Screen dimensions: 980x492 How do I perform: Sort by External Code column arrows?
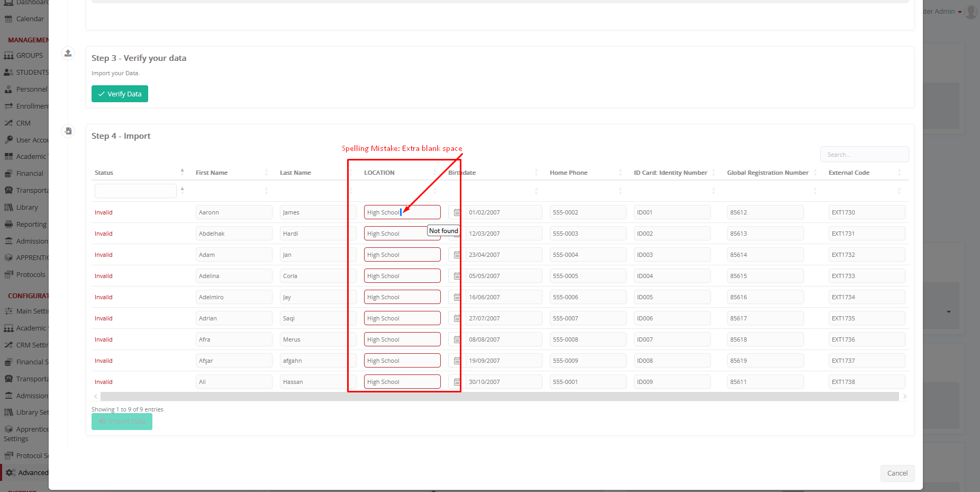pyautogui.click(x=899, y=173)
